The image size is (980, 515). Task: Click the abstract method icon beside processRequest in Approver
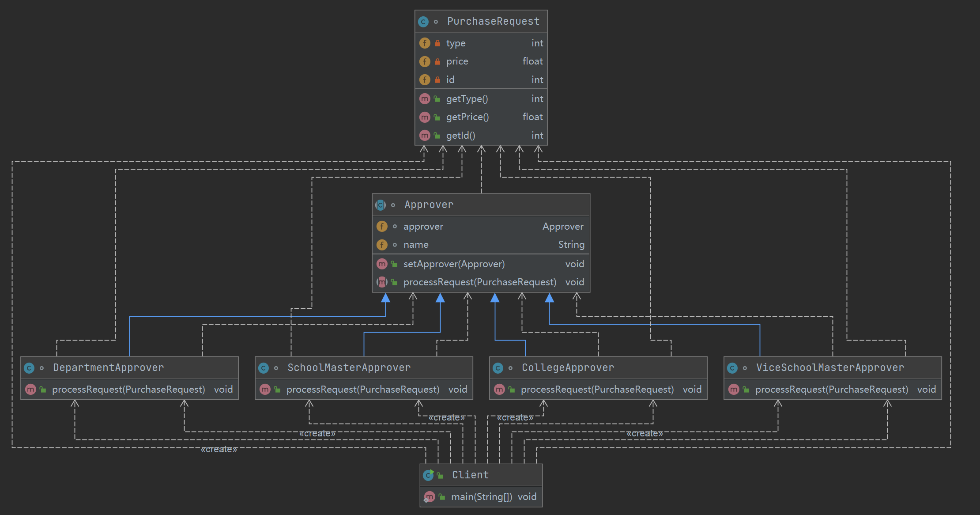(x=382, y=282)
